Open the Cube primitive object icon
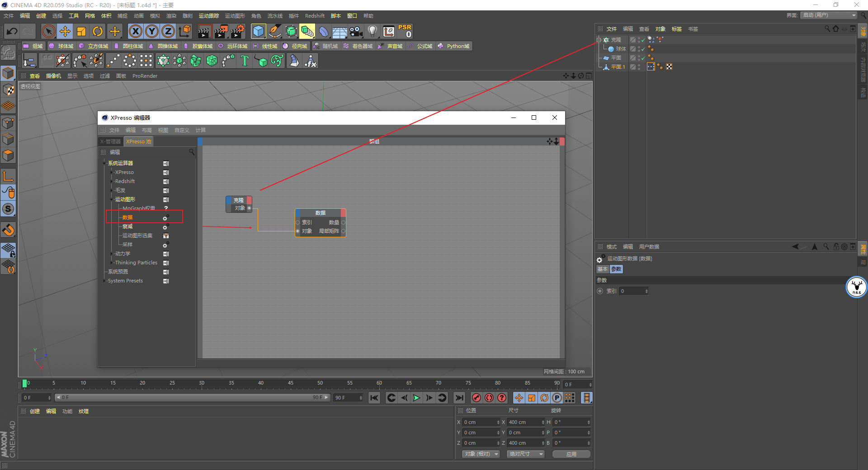 click(258, 31)
